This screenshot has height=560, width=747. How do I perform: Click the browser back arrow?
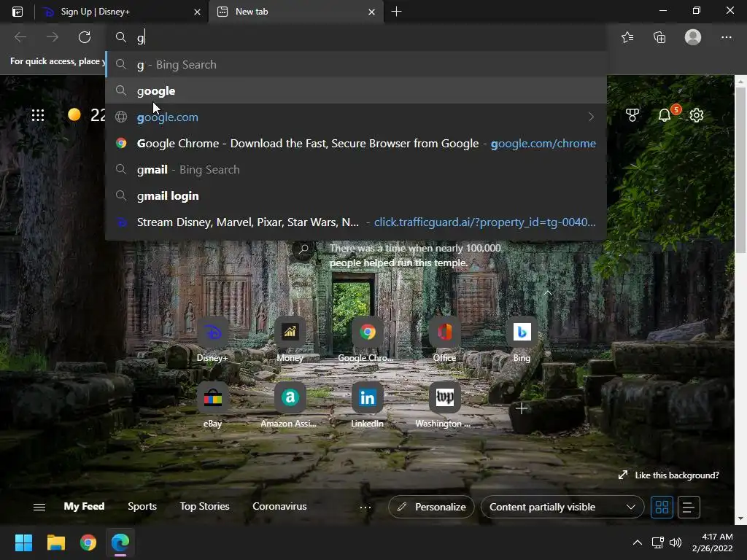click(x=20, y=37)
